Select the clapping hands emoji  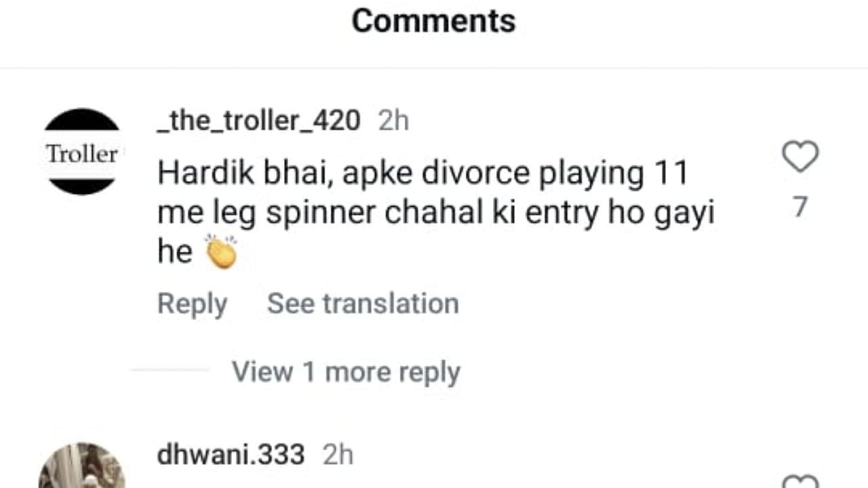(x=221, y=251)
